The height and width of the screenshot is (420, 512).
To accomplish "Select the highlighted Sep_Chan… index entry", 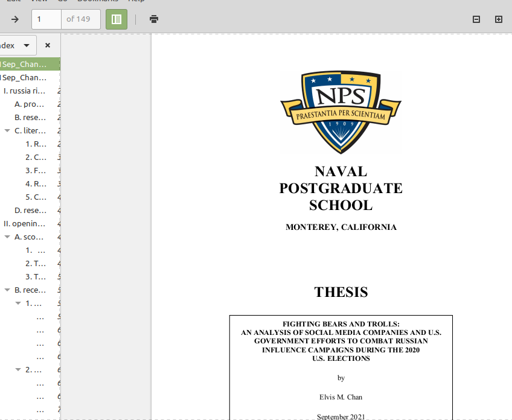I will click(30, 65).
